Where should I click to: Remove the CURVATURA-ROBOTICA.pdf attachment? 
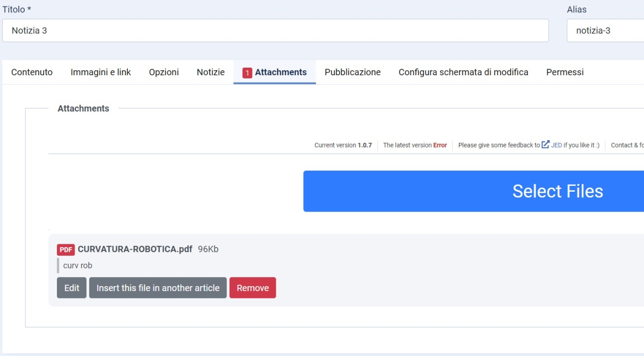tap(252, 288)
